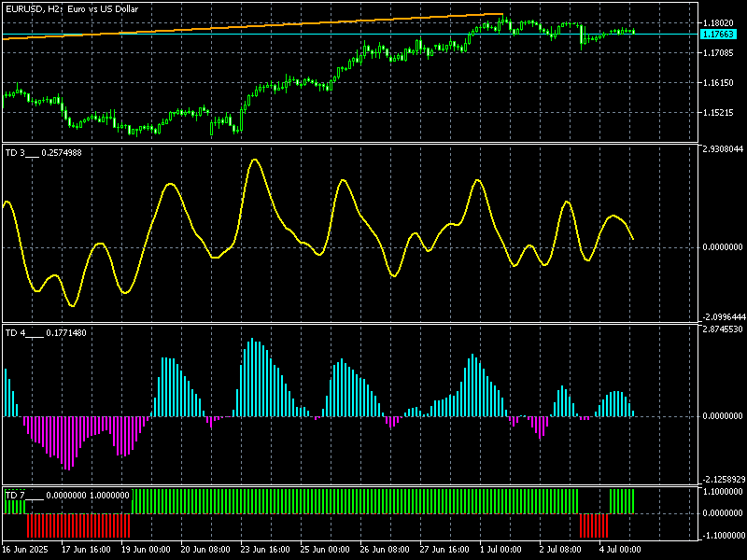Click the 1.1000000 scale value in TD 7
The height and width of the screenshot is (560, 747).
click(722, 492)
